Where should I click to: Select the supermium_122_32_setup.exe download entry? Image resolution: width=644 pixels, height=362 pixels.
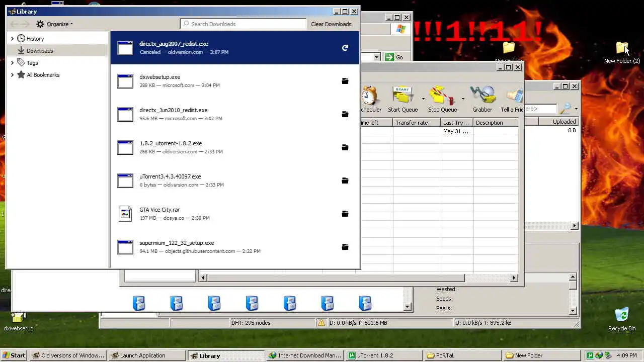tap(235, 247)
